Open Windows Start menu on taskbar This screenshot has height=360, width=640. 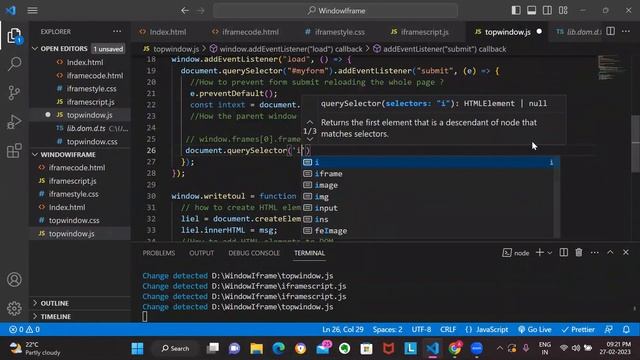[x=138, y=349]
